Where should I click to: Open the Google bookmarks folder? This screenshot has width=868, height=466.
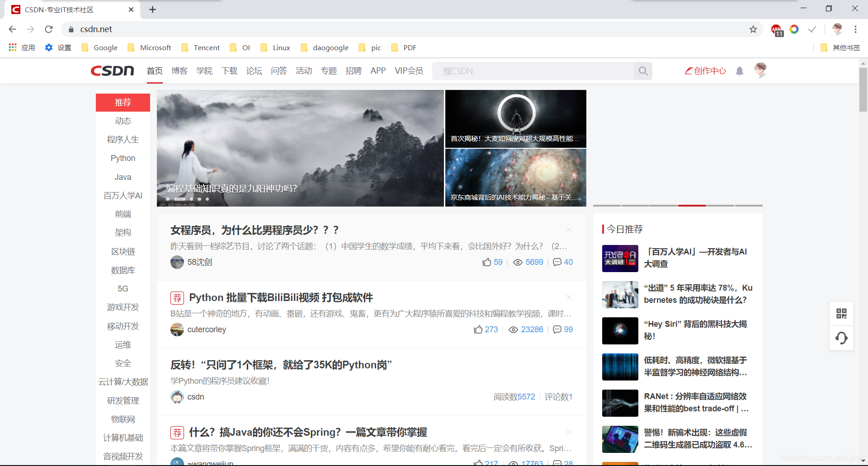[99, 47]
